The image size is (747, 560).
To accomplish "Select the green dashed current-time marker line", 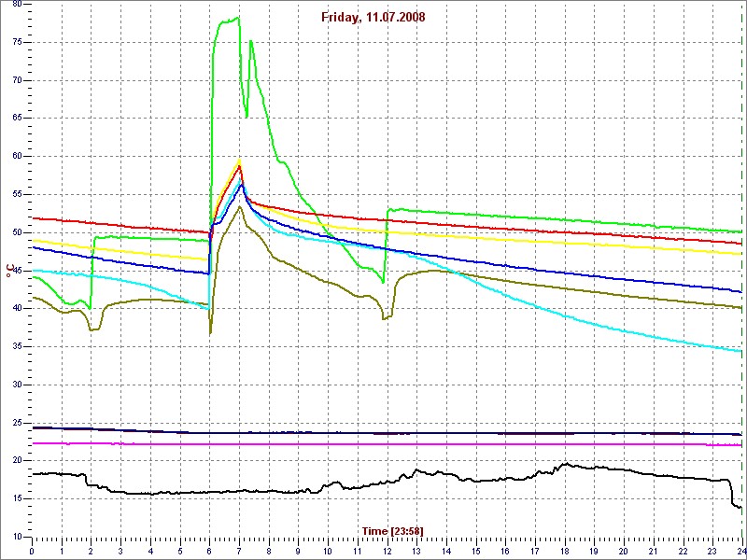I will click(x=742, y=267).
